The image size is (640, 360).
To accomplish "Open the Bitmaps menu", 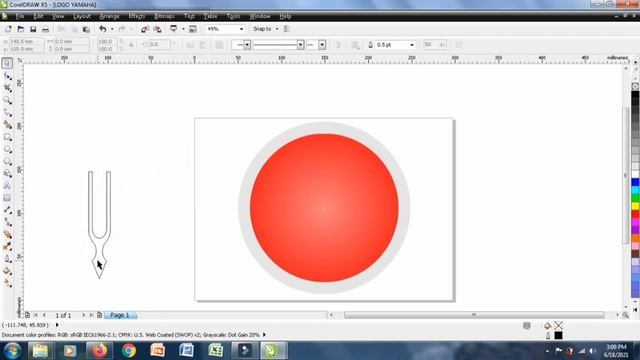I will tap(164, 16).
